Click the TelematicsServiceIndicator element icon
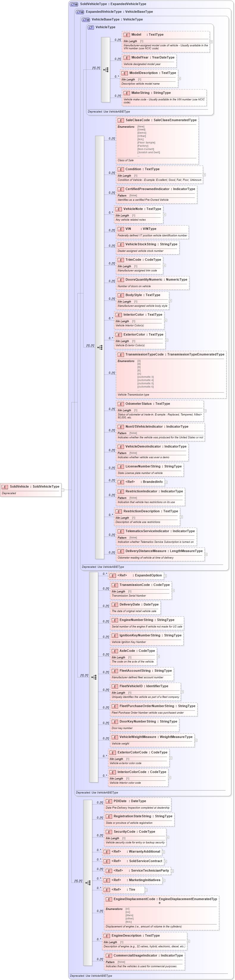The height and width of the screenshot is (980, 235). tap(121, 532)
